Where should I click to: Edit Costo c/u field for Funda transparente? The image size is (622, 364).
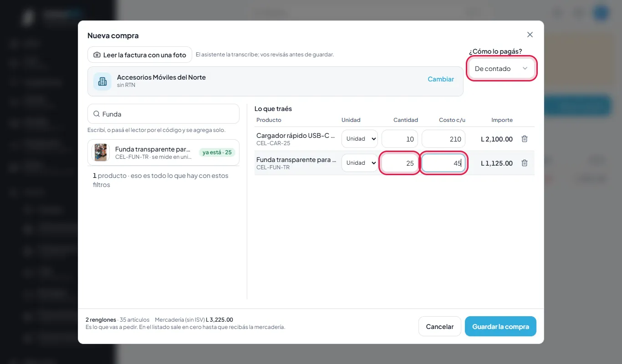coord(444,163)
